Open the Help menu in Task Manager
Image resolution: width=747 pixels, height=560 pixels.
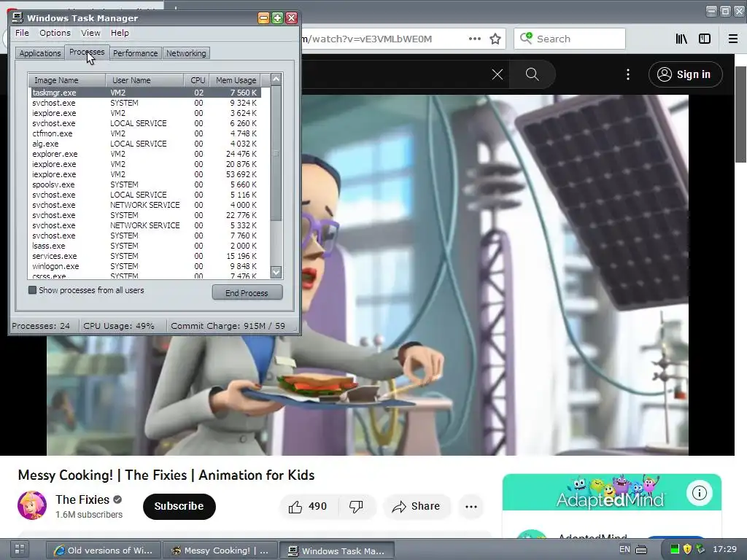click(x=120, y=33)
